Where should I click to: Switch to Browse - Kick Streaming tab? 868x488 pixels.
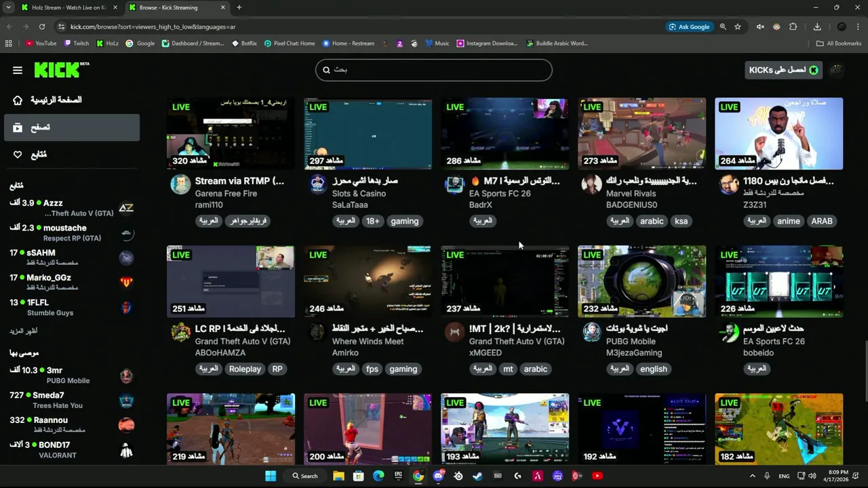176,7
